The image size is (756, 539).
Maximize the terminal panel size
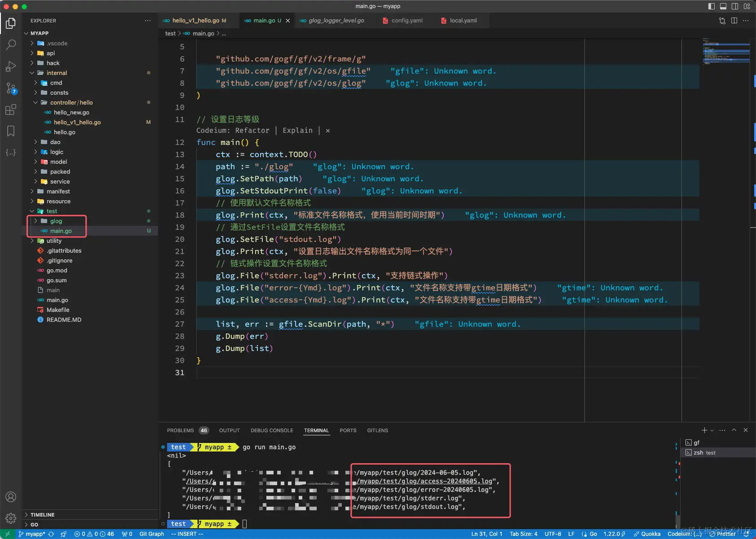(734, 430)
